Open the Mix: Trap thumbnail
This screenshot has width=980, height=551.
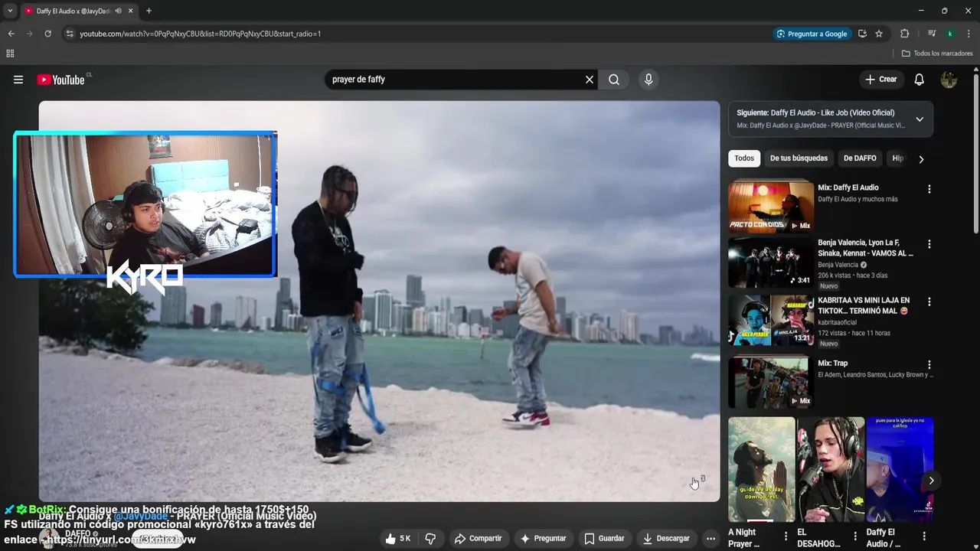771,381
